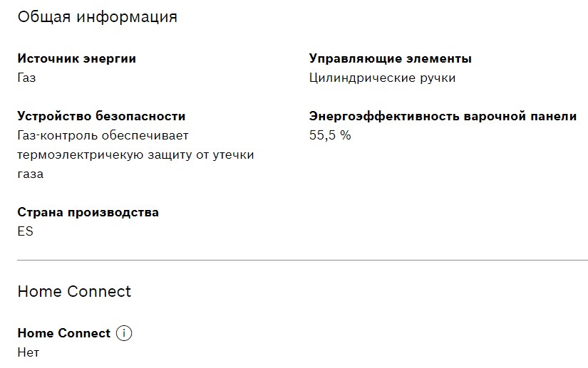
Task: Click the horizontal divider between sections
Action: pyautogui.click(x=302, y=261)
